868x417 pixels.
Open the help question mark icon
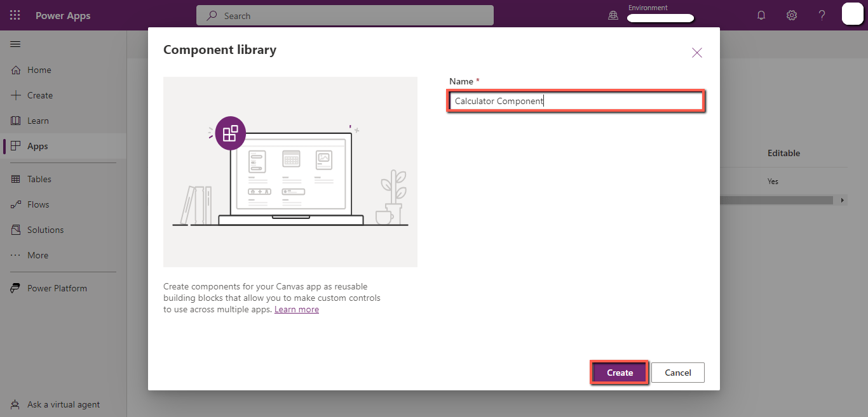pyautogui.click(x=822, y=15)
